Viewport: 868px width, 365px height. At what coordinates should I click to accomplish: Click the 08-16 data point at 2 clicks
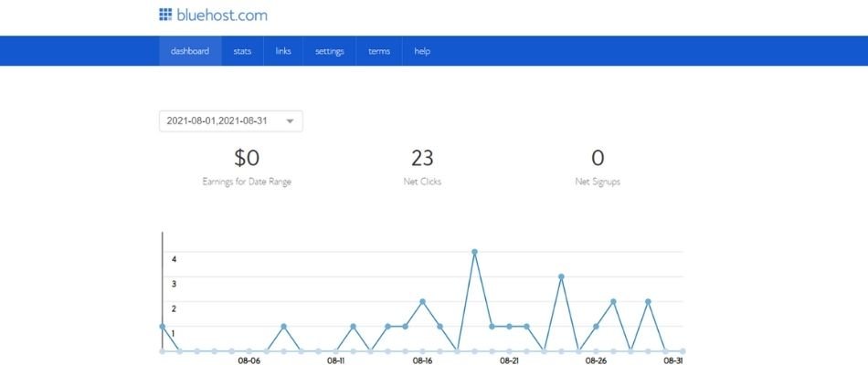coord(422,301)
